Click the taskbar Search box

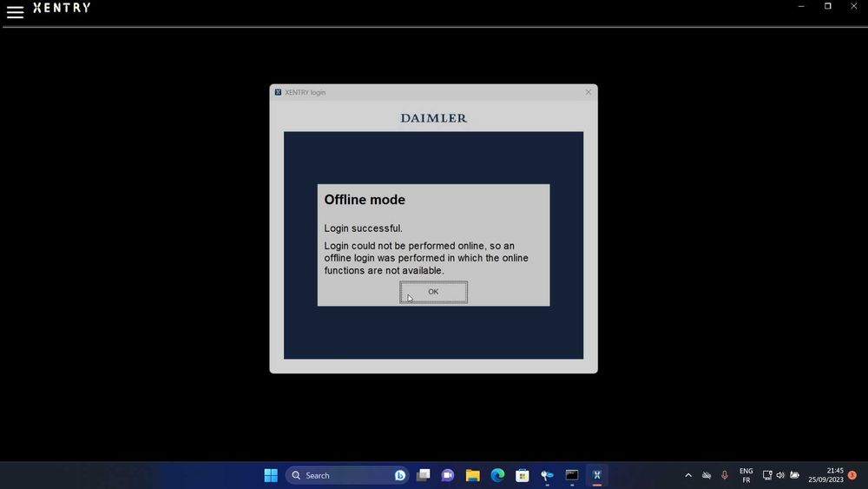[x=346, y=475]
